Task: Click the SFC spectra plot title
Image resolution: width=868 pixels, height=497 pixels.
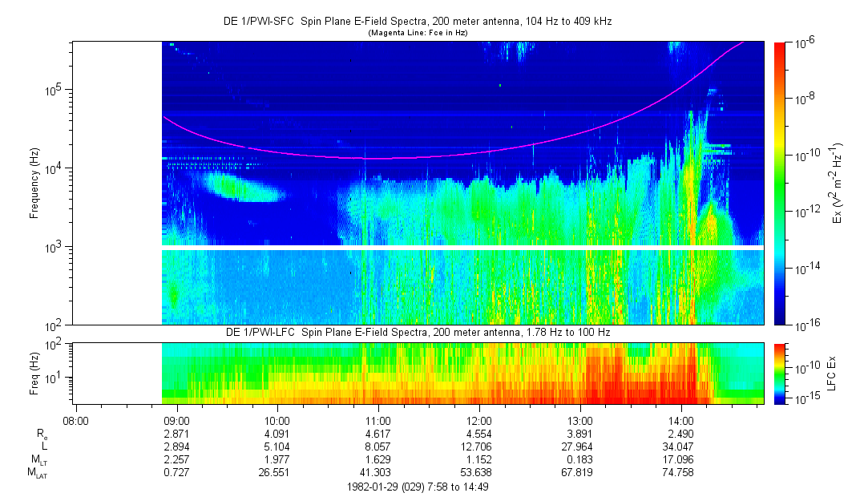Action: point(418,21)
